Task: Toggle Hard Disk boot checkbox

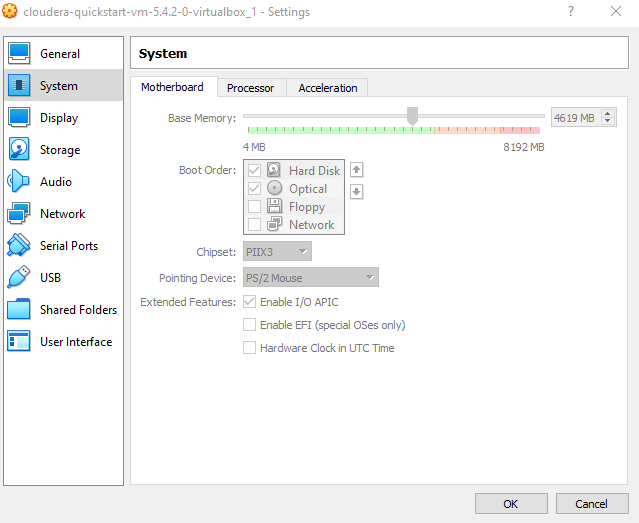Action: (x=254, y=170)
